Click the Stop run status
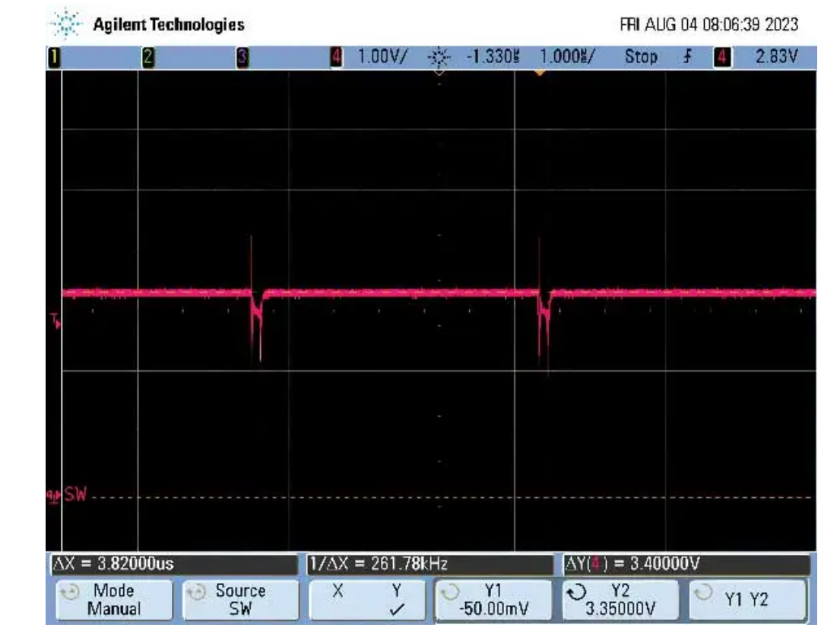Viewport: 840px width, 637px height. click(x=641, y=56)
